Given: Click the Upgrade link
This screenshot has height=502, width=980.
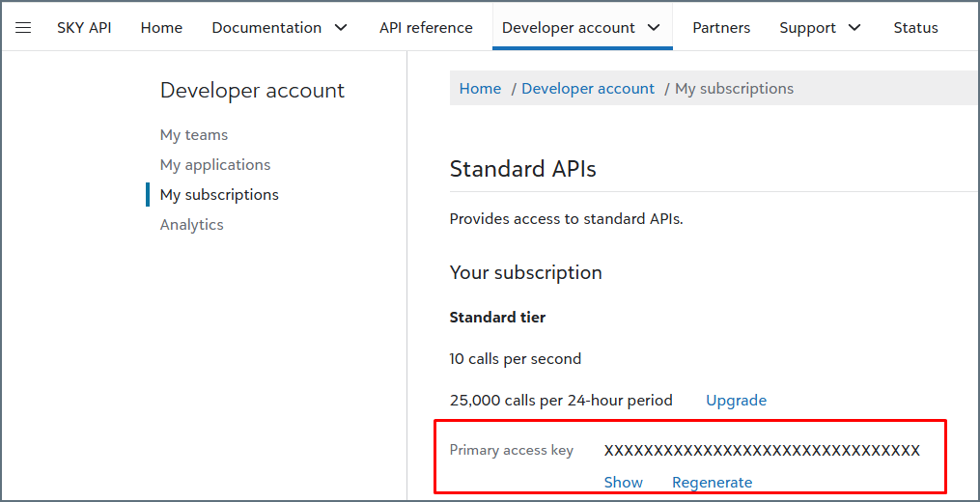Looking at the screenshot, I should click(x=737, y=400).
